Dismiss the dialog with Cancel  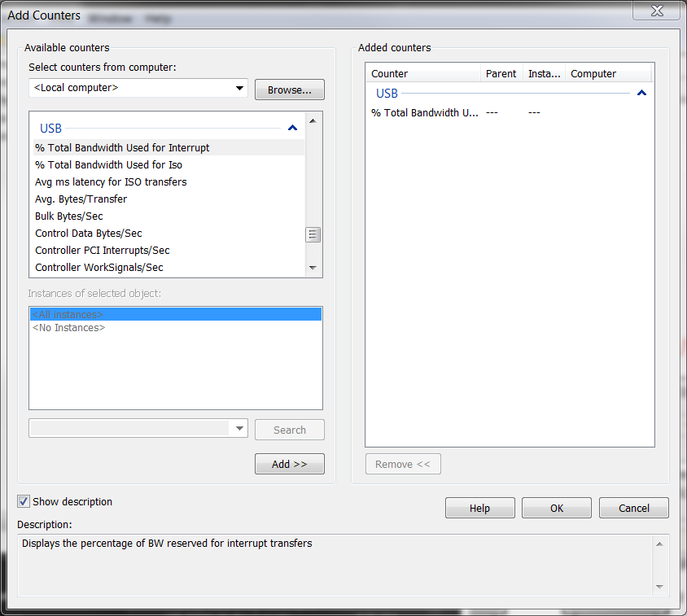coord(633,507)
